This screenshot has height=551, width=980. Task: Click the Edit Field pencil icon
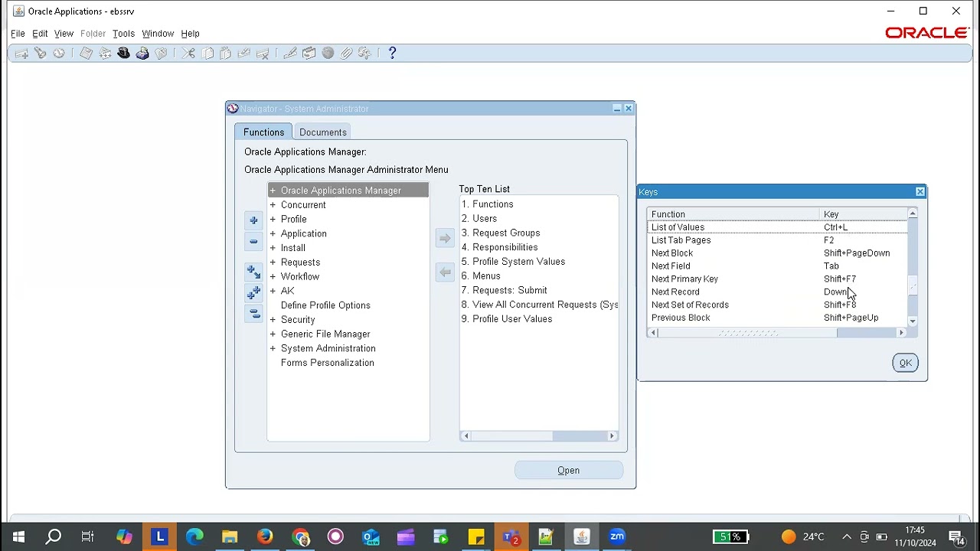[x=290, y=54]
